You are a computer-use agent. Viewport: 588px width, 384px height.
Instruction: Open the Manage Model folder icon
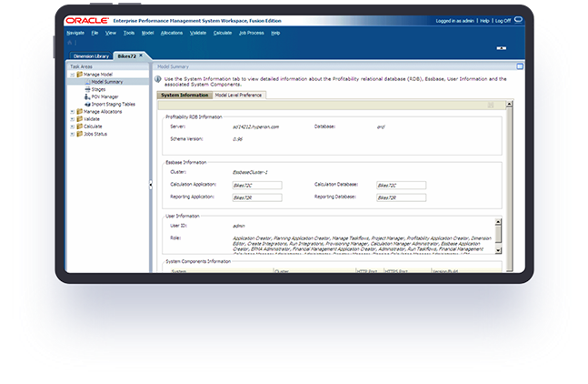tap(79, 75)
